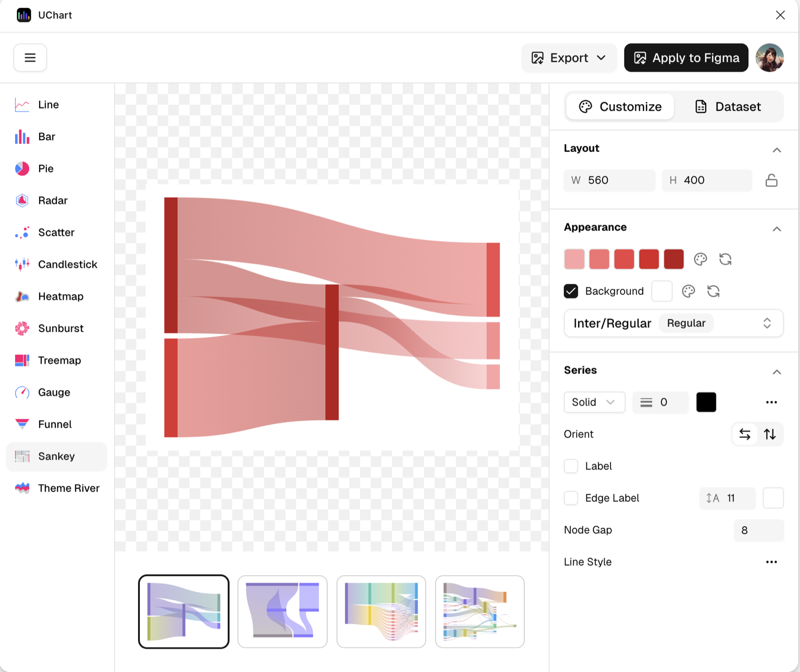The image size is (800, 672).
Task: Open Series more options menu
Action: point(771,402)
